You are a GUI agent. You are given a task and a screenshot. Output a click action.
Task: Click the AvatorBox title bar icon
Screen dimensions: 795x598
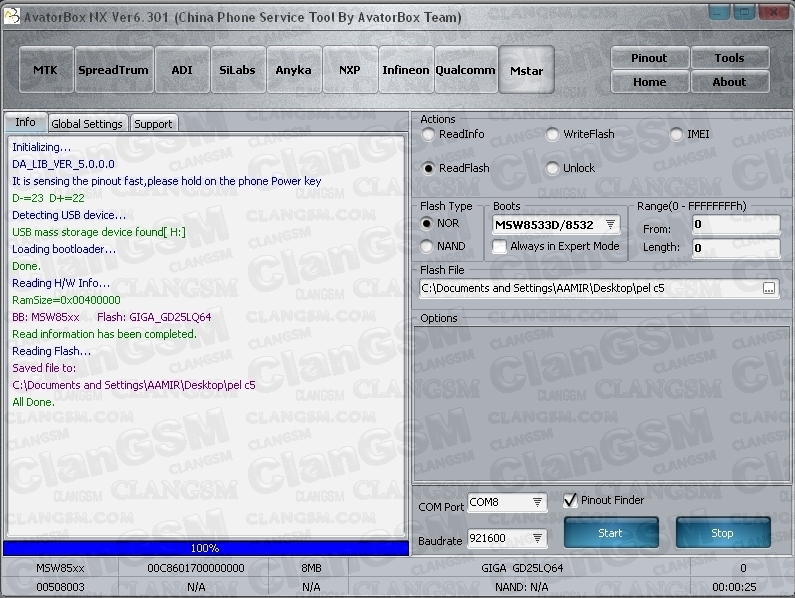(12, 16)
